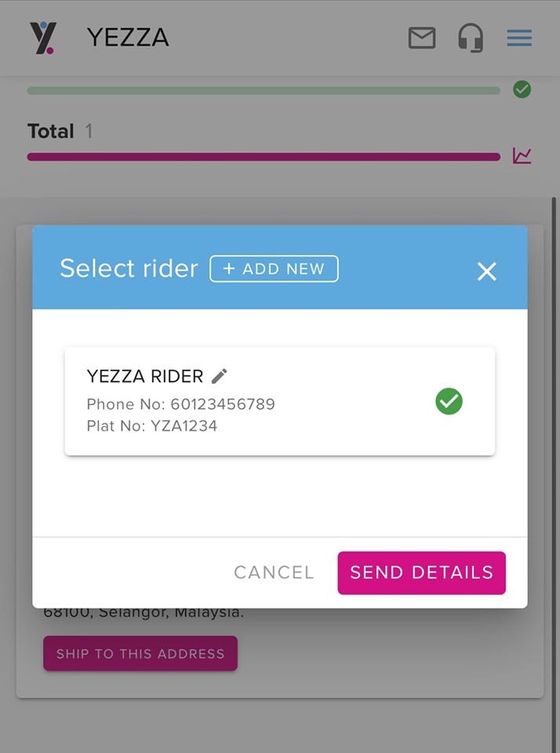The image size is (560, 753).
Task: Click Ship To This Address button
Action: pyautogui.click(x=140, y=653)
